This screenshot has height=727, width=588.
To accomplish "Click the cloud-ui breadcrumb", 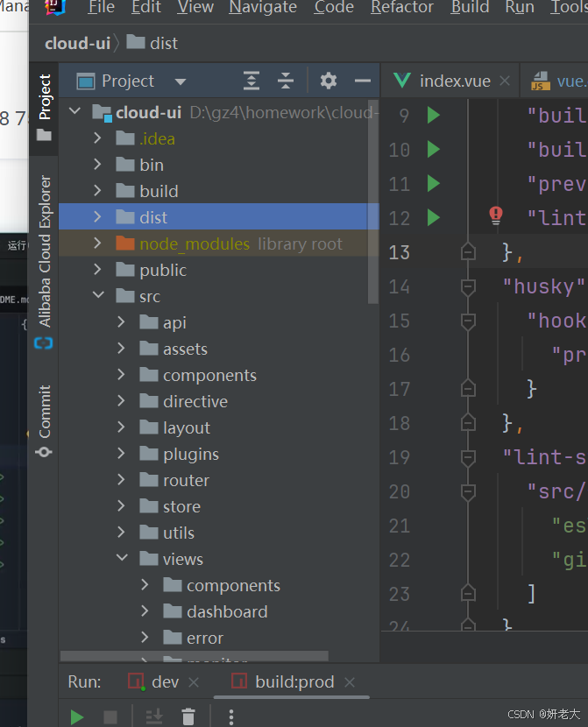I will [x=77, y=43].
